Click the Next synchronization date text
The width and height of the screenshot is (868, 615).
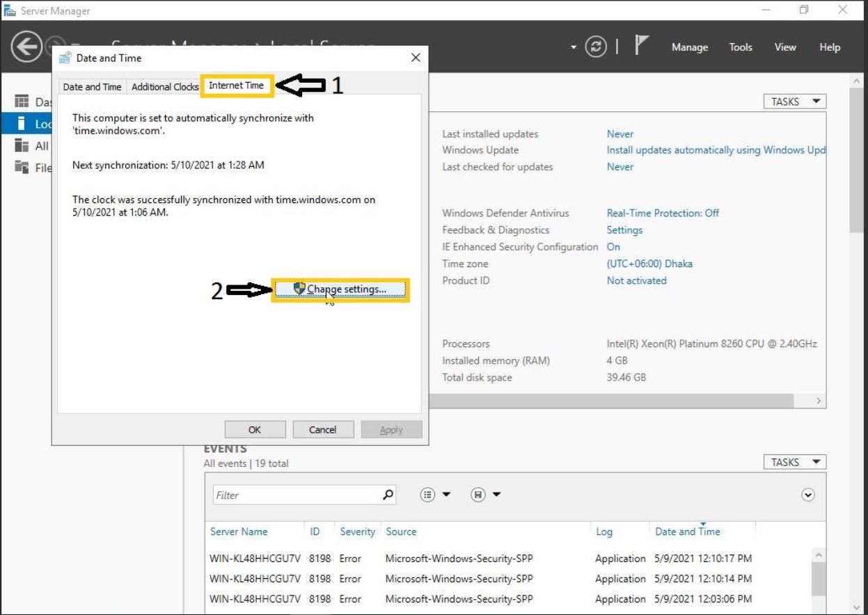168,166
